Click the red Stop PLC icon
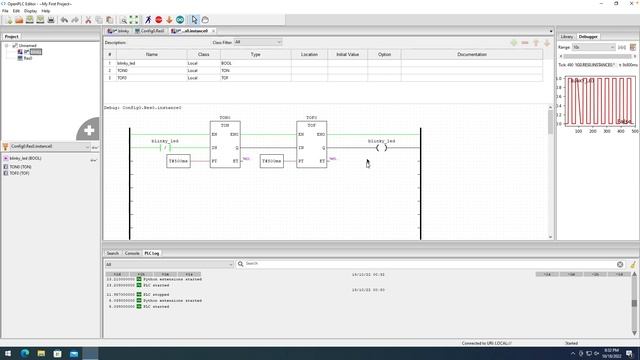640x360 pixels. 158,20
